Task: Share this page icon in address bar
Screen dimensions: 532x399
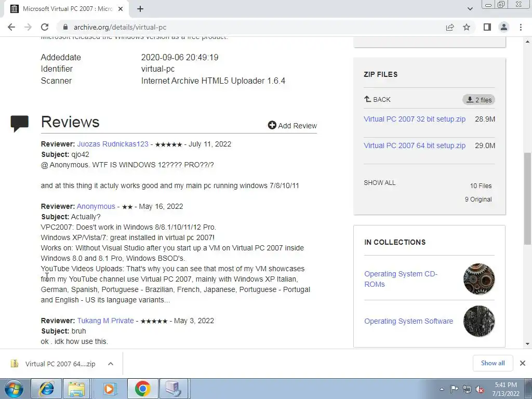Action: tap(450, 27)
